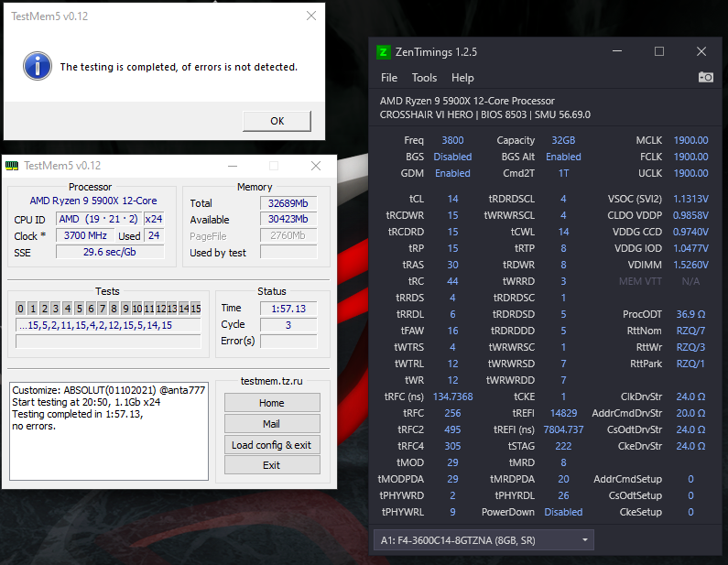
Task: Click the MCLK value 1900.00
Action: tap(690, 140)
